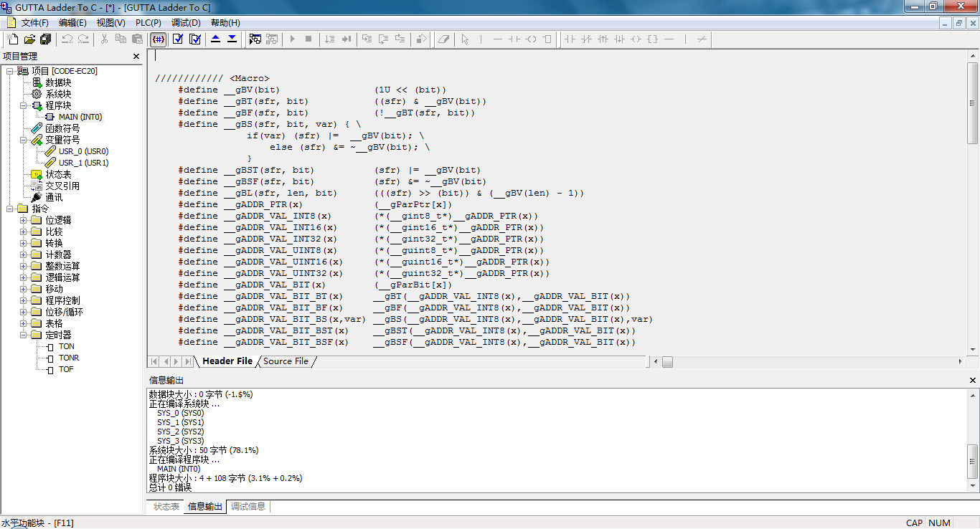Insert a normally closed contact symbol

click(x=586, y=39)
